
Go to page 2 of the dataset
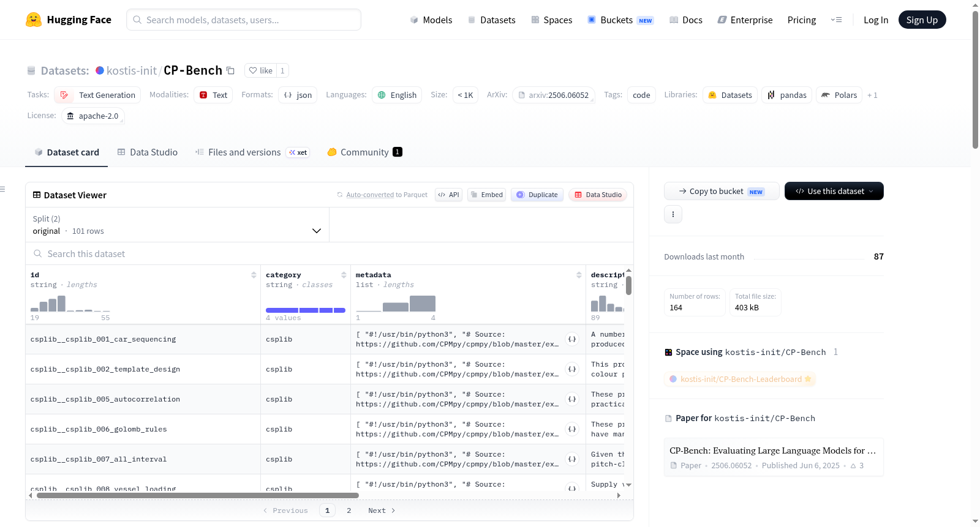[x=349, y=510]
